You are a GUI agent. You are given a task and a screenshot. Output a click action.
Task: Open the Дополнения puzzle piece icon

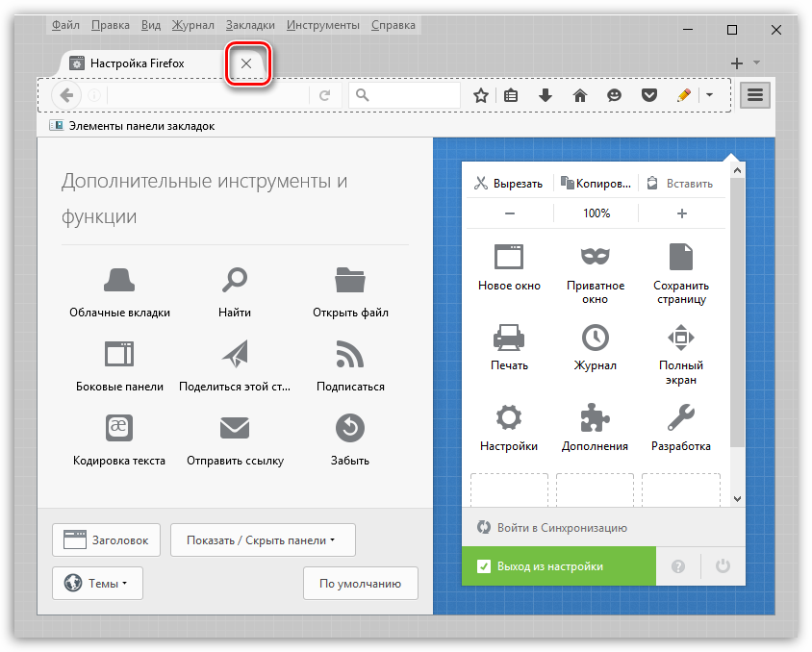coord(595,417)
